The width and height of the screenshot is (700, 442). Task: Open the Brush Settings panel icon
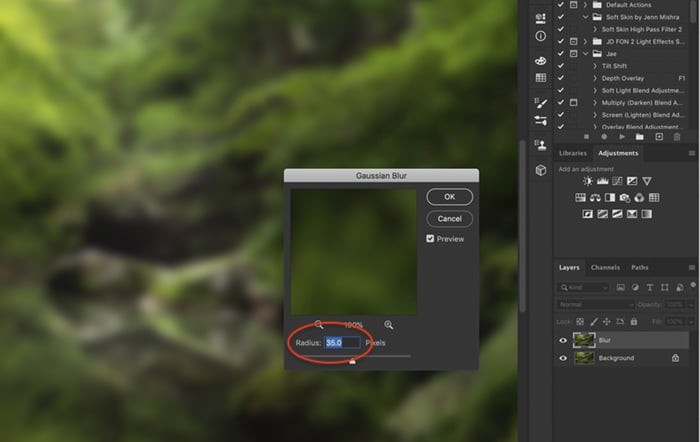coord(541,120)
